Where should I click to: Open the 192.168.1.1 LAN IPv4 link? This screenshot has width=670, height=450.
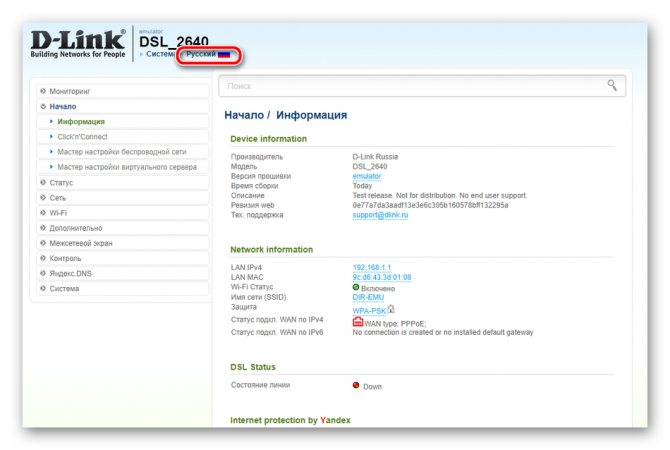(x=372, y=268)
